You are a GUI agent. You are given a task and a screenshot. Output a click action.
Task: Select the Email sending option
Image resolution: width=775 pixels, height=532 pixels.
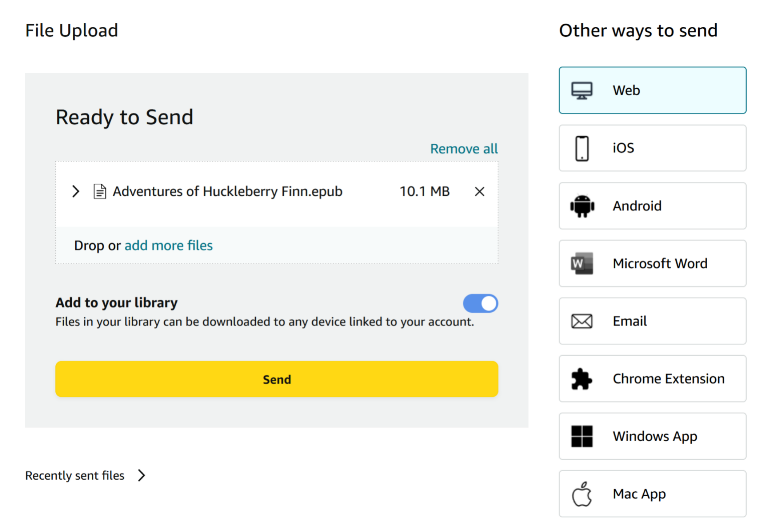pyautogui.click(x=652, y=321)
